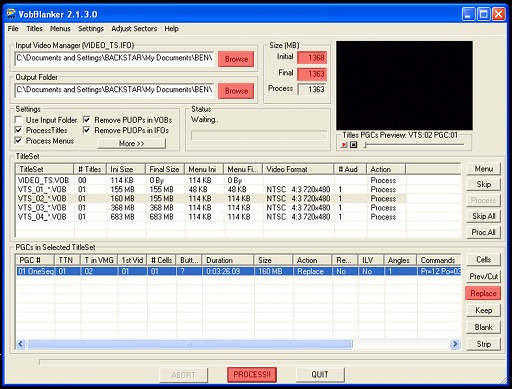Click the stop icon in the preview controls
Image resolution: width=512 pixels, height=389 pixels.
[354, 145]
